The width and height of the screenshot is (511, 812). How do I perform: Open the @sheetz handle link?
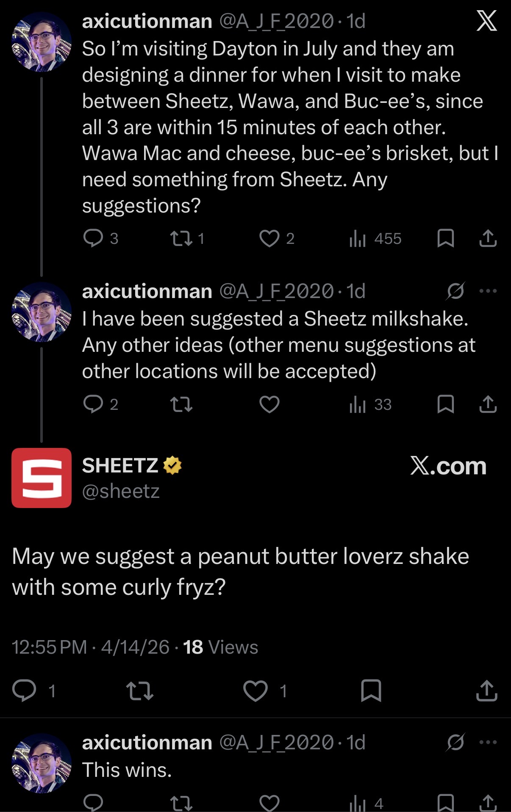coord(121,491)
